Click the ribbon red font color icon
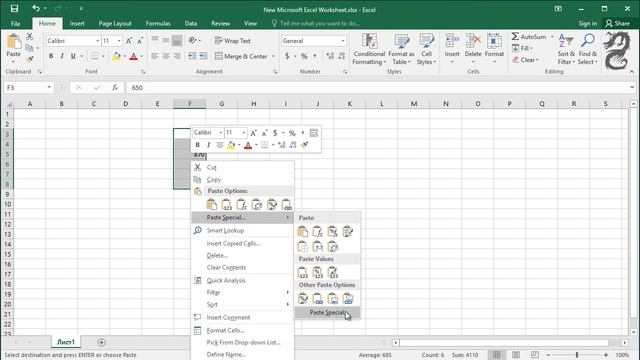Viewport: 640px width, 360px height. tap(133, 56)
